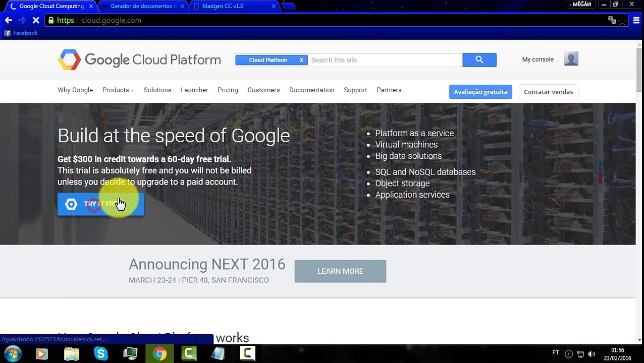Click the MEGAN profile name button

580,4
